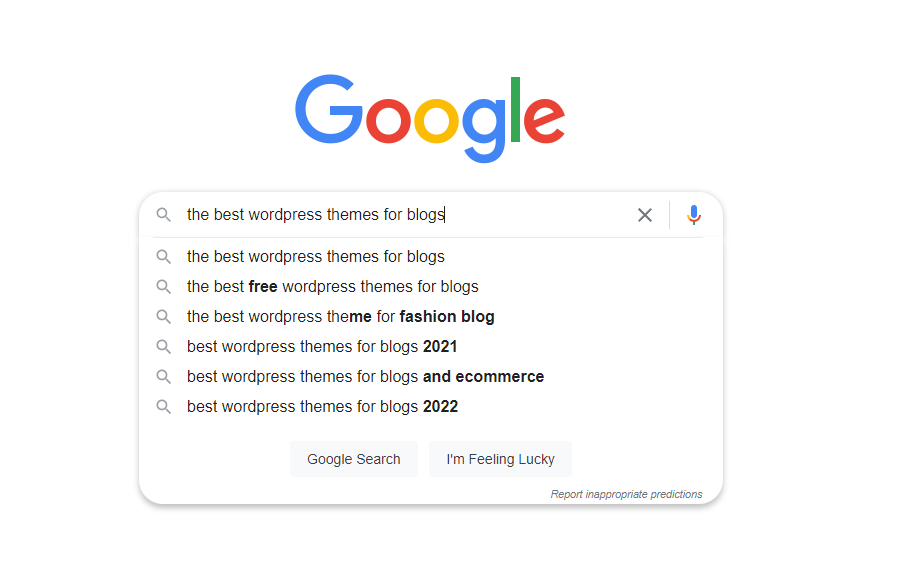Pick 'best wordpress themes for blogs 2022'

(322, 407)
